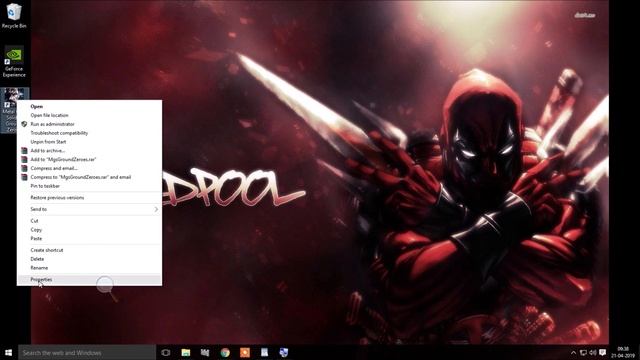
Task: Open the volume control in the system tray
Action: tap(593, 353)
